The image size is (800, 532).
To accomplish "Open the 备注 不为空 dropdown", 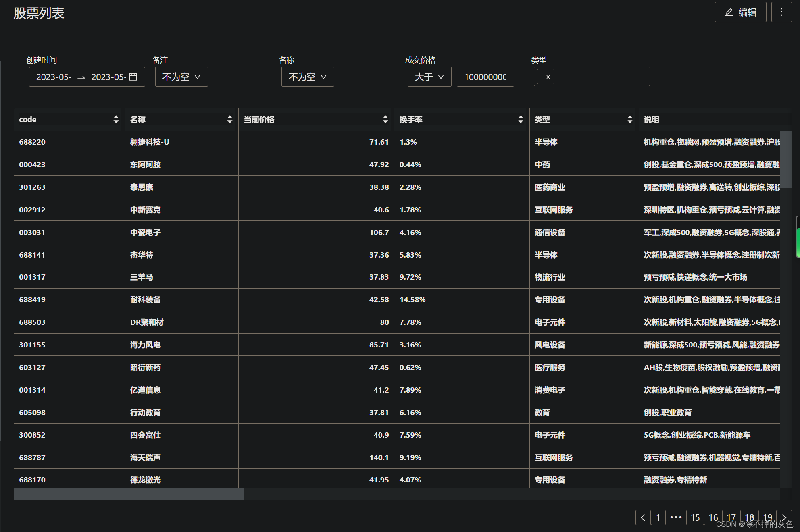I will pos(181,77).
